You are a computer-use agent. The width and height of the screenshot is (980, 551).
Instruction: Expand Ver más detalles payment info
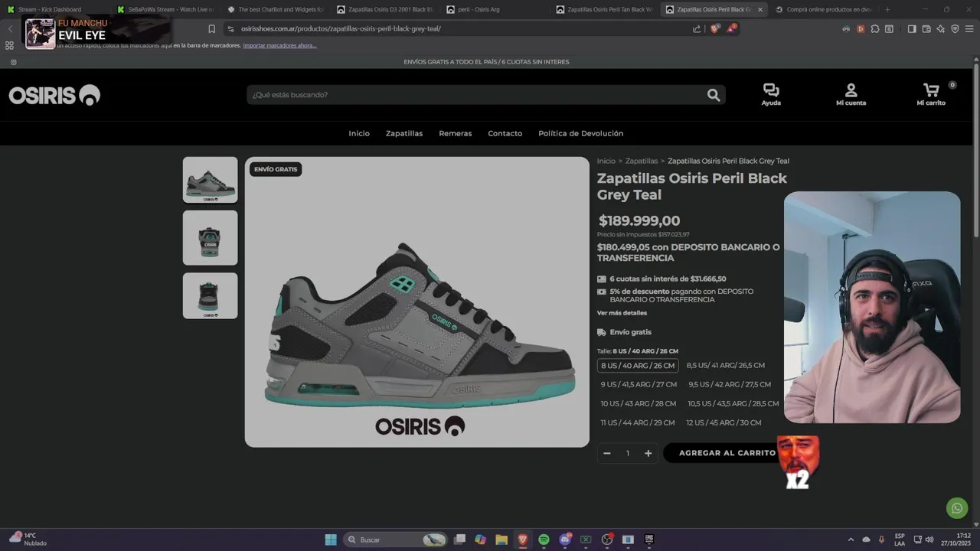[x=622, y=313]
